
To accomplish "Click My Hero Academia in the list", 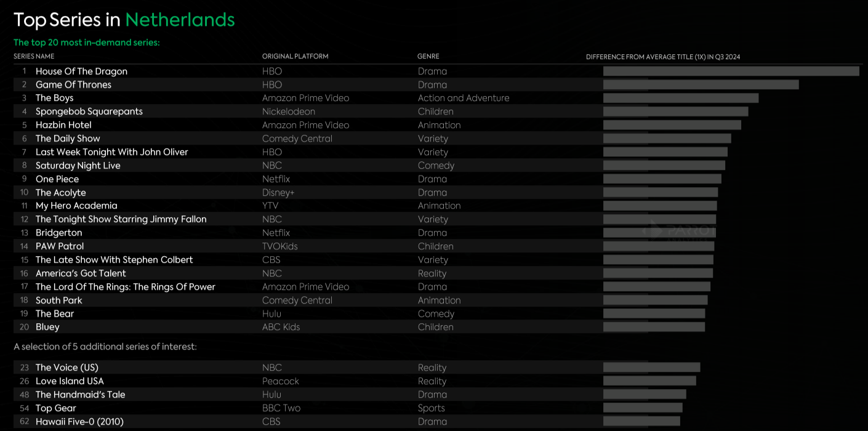I will coord(76,206).
